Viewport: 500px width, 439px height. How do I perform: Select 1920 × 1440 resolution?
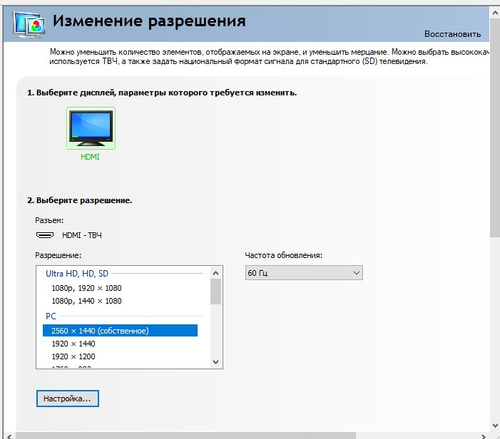click(73, 344)
